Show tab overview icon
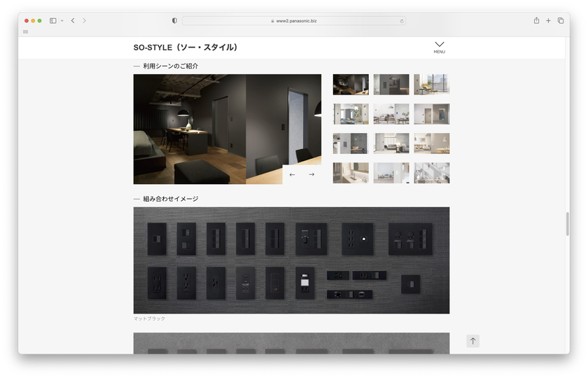 pyautogui.click(x=561, y=20)
